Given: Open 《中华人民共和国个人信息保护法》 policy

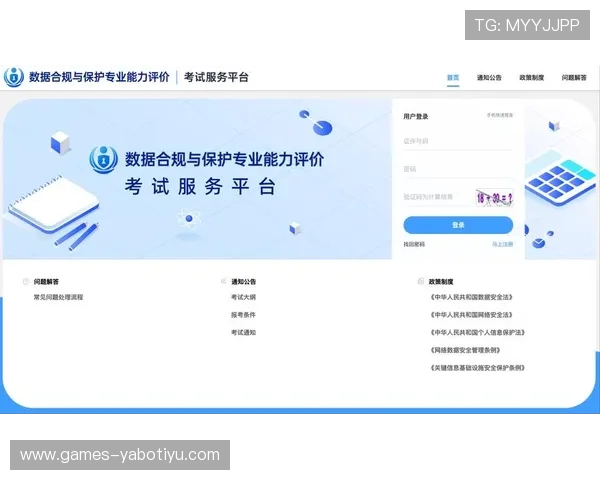Looking at the screenshot, I should click(477, 332).
